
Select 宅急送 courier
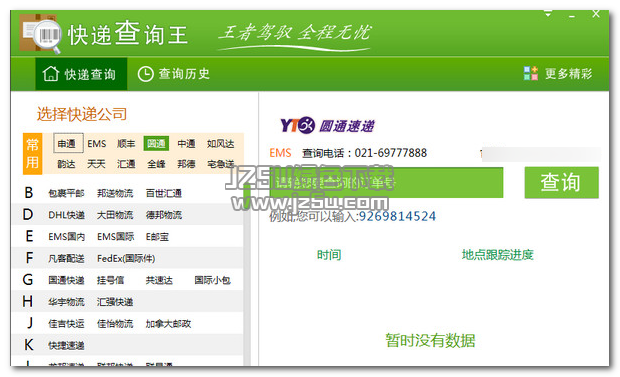tap(221, 164)
